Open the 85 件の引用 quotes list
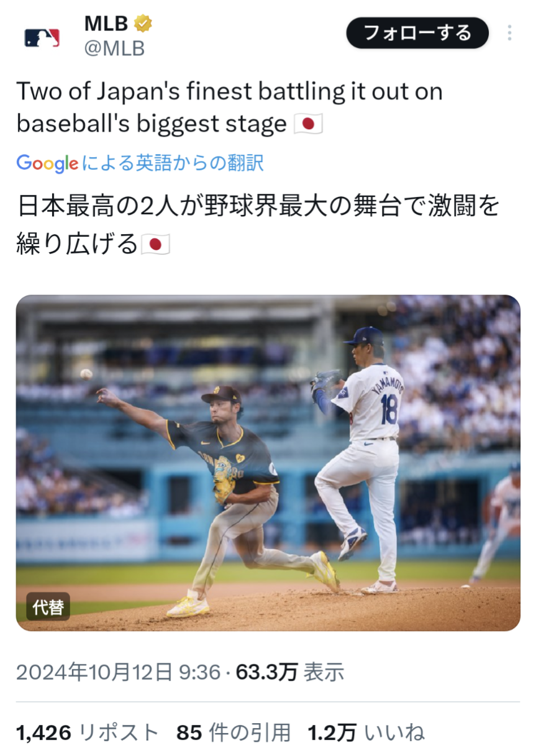 [234, 733]
